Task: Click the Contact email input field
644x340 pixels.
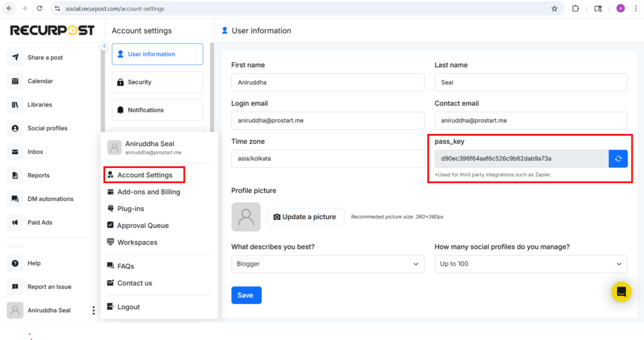Action: (x=531, y=121)
